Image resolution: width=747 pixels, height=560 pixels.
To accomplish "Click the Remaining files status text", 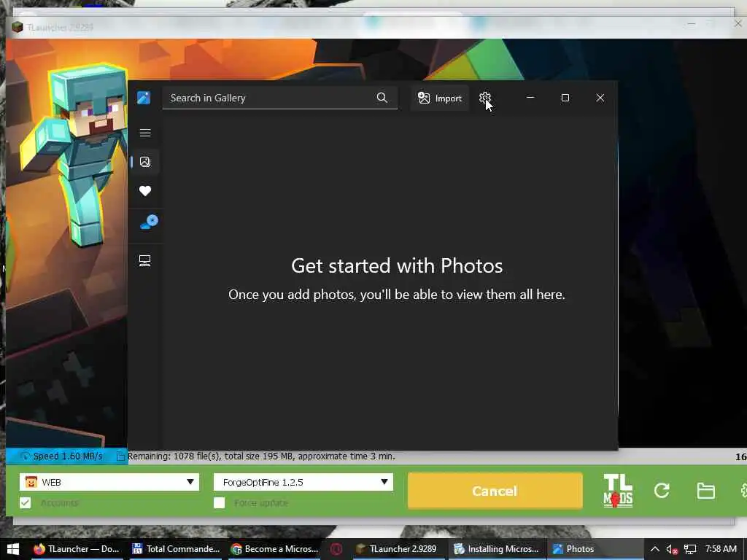I will tap(261, 456).
